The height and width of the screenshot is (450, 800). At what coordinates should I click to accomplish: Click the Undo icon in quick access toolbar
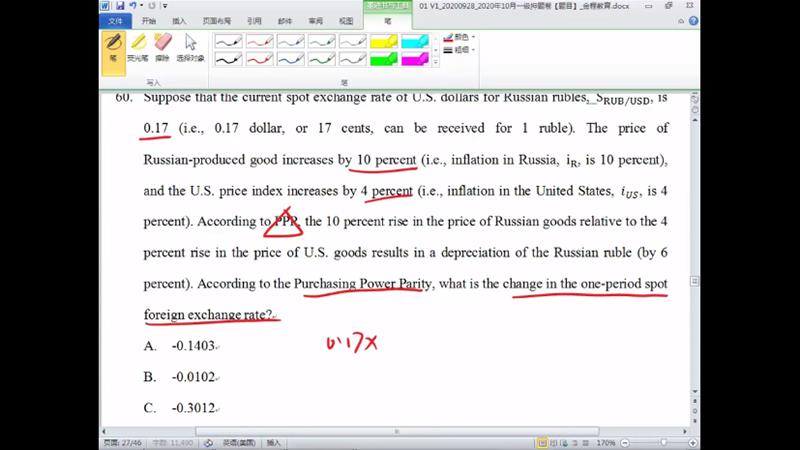[x=133, y=6]
